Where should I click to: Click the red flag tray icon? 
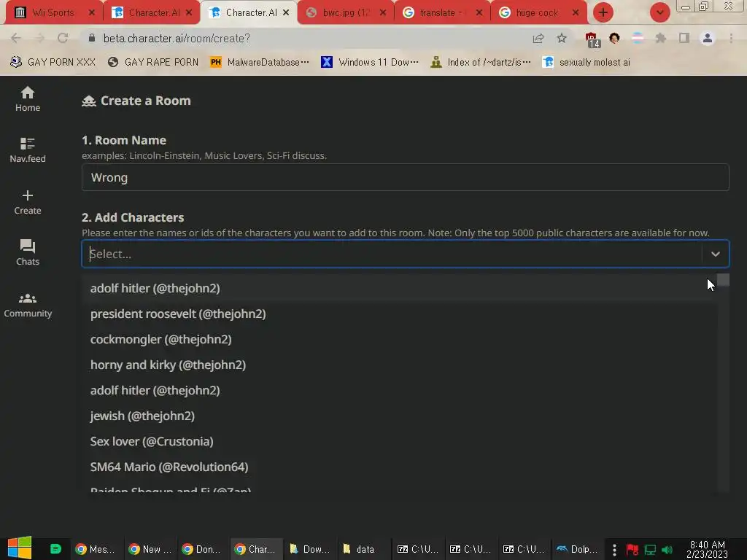tap(632, 550)
